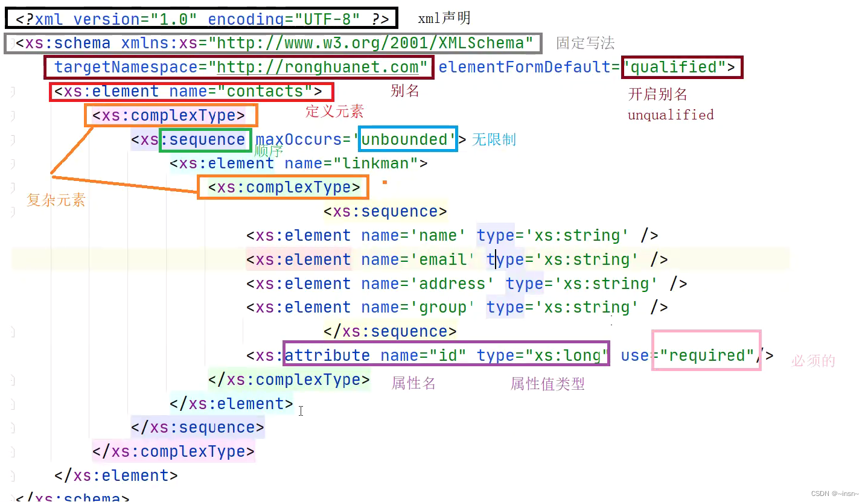Collapse the fold marker beside xs:sequence maxOccurs line

point(12,140)
